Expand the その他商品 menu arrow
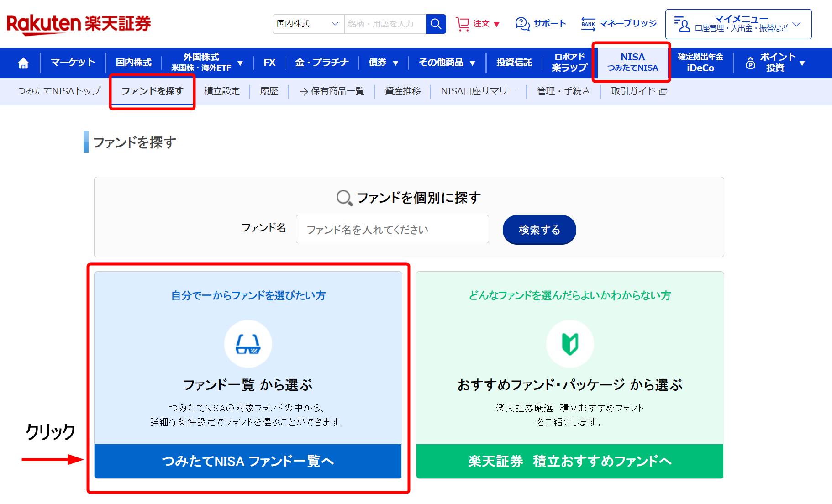The width and height of the screenshot is (832, 504). pos(473,63)
